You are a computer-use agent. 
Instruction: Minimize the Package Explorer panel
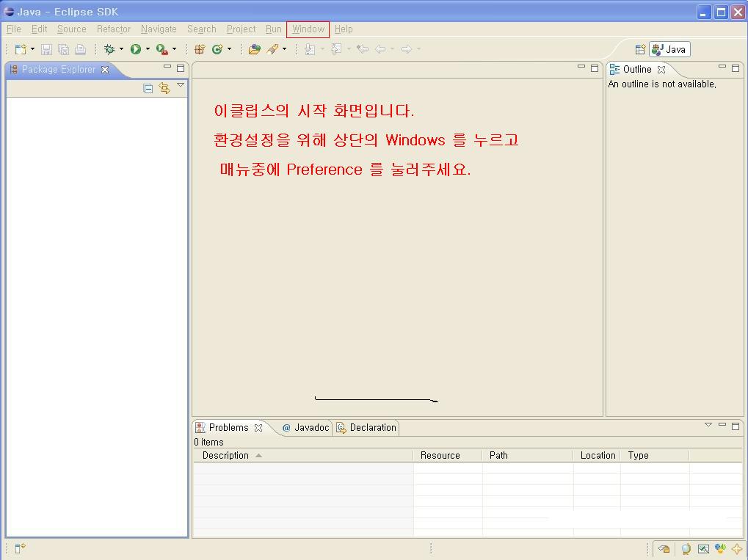pos(167,68)
